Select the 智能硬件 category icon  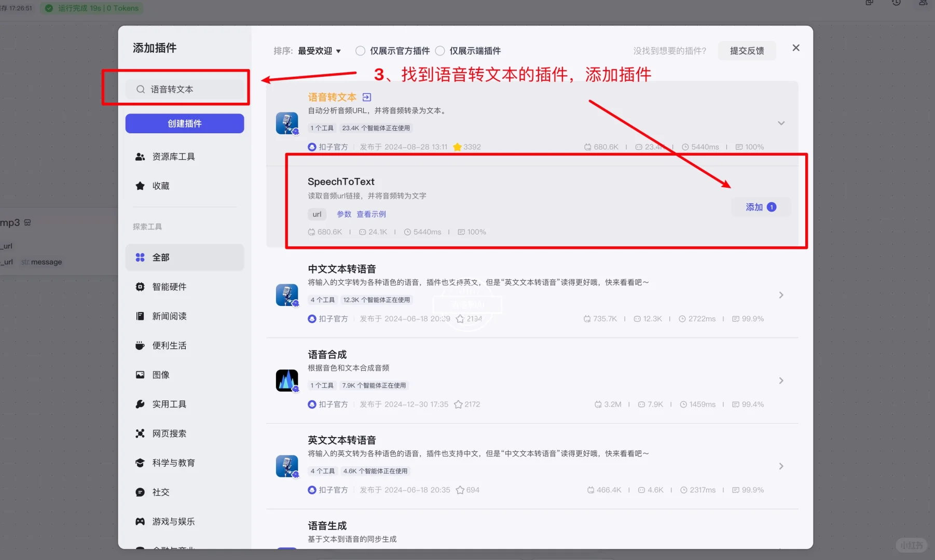(x=140, y=286)
